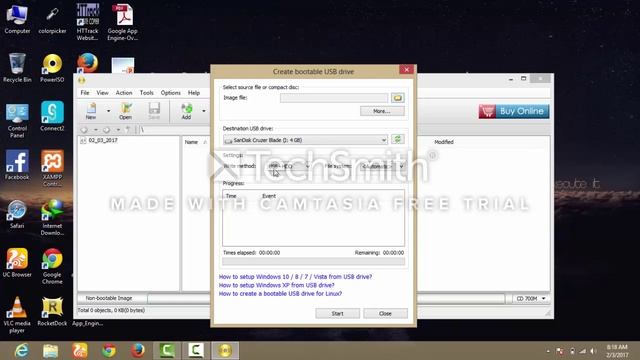Click the New toolbar icon in PowerISO
This screenshot has height=360, width=640.
click(x=91, y=111)
